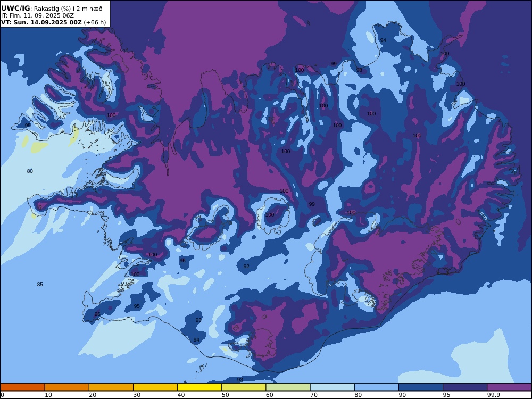Click the '20' tick label on the legend
The image size is (532, 399).
click(x=93, y=395)
